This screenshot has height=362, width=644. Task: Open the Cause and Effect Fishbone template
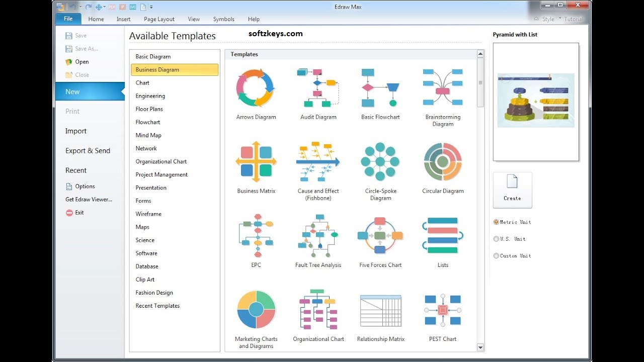pyautogui.click(x=318, y=171)
